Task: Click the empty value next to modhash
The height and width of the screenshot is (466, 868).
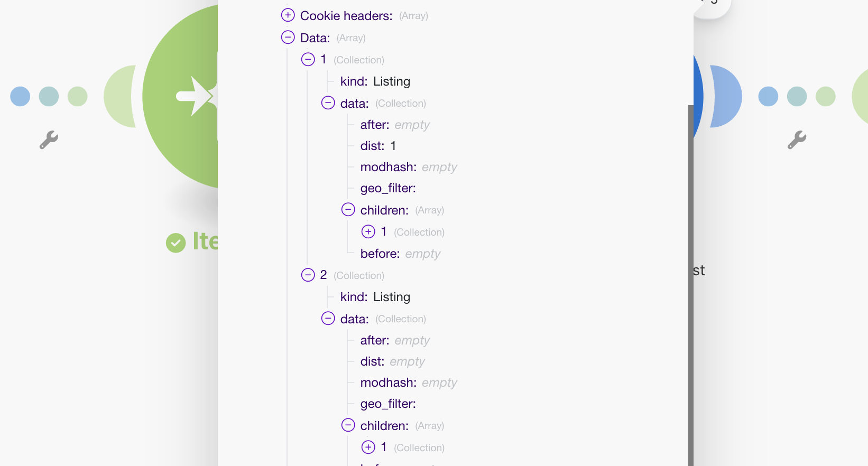Action: 439,167
